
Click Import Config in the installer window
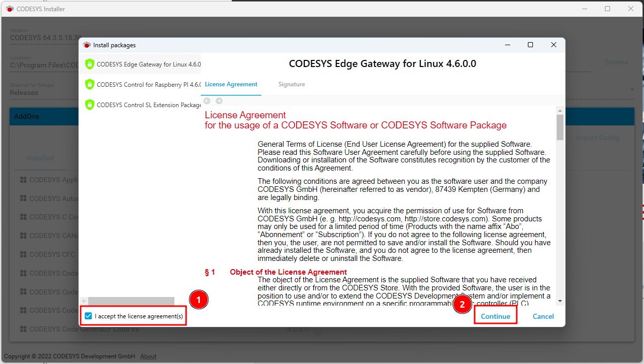pos(598,138)
